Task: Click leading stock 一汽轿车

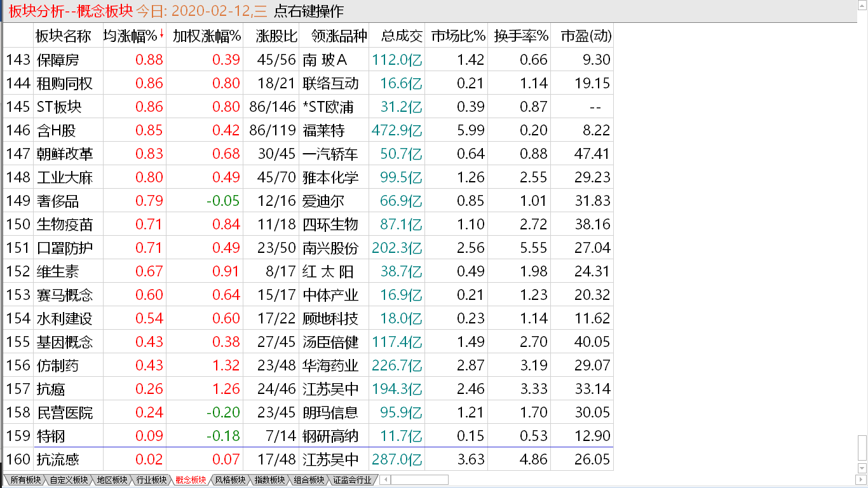Action: pos(330,154)
